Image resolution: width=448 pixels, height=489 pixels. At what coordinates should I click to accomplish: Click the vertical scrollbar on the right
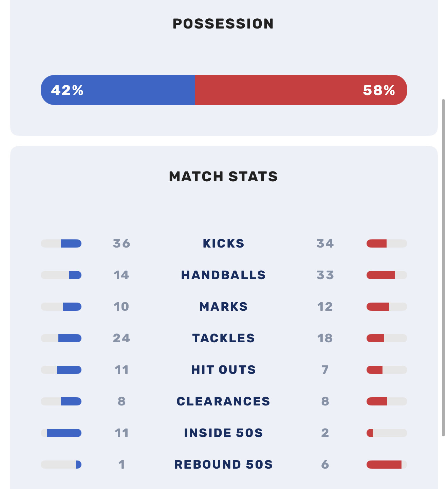coord(443,268)
